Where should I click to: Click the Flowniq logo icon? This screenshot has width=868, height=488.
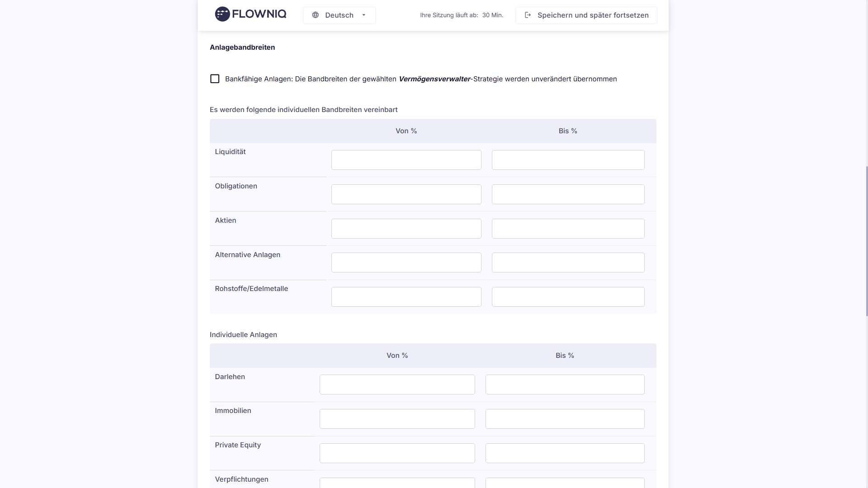(x=222, y=14)
